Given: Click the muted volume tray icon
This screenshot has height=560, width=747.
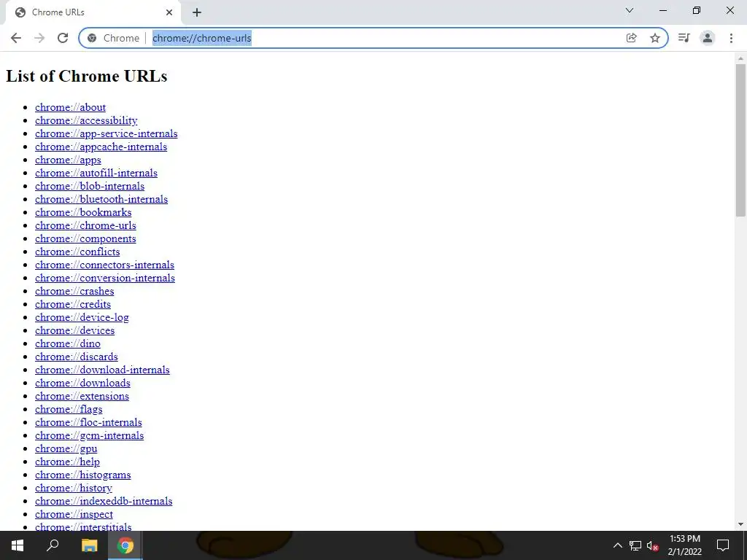Looking at the screenshot, I should [x=653, y=545].
